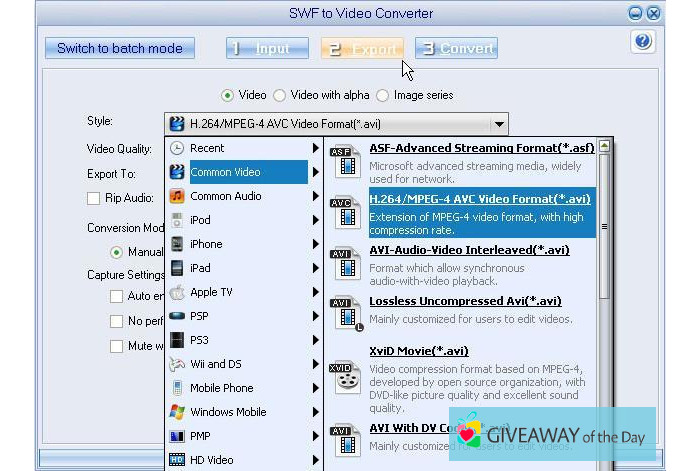Expand the PSP category arrow
700x471 pixels.
click(315, 316)
